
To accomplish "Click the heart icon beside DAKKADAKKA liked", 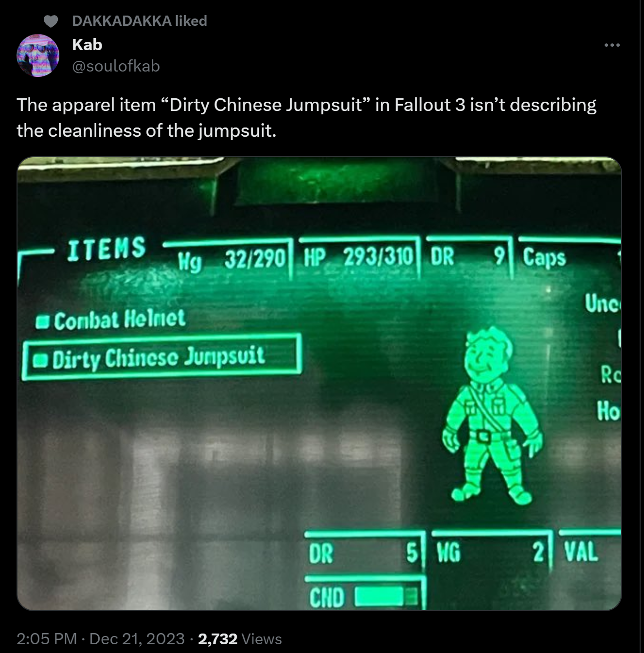I will 51,21.
